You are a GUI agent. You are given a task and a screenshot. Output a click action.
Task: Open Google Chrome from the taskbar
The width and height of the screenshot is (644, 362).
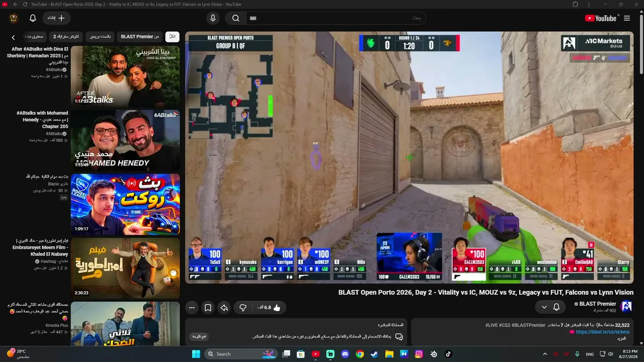[x=360, y=354]
